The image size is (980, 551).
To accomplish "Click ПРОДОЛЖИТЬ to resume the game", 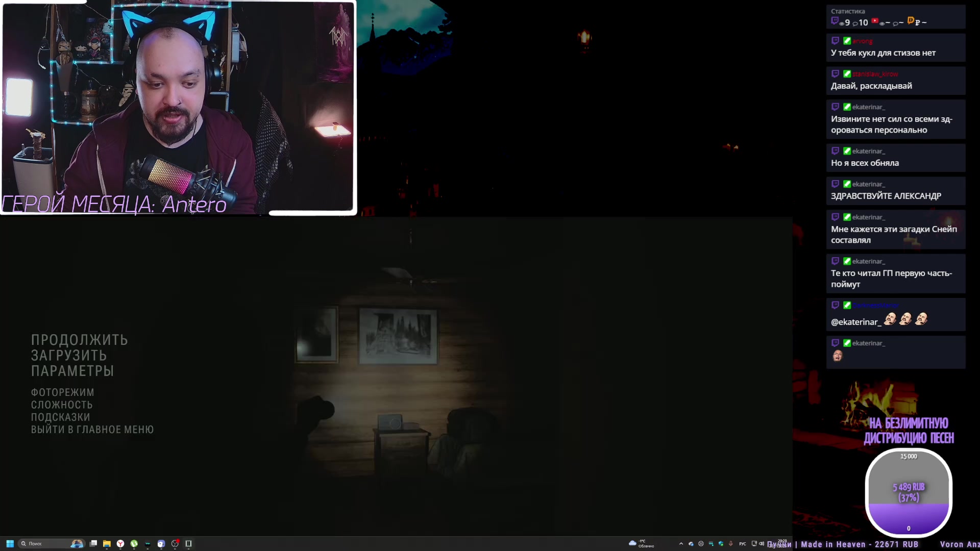I will coord(79,339).
